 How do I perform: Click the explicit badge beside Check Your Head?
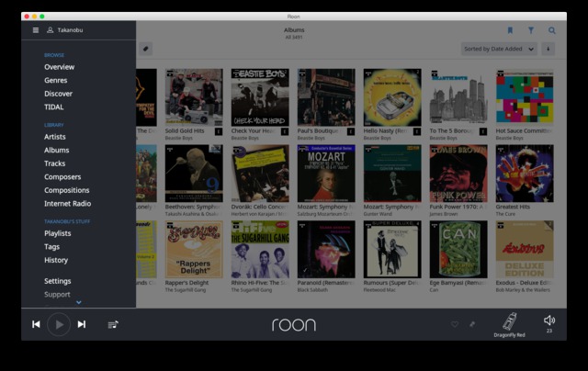pyautogui.click(x=285, y=131)
